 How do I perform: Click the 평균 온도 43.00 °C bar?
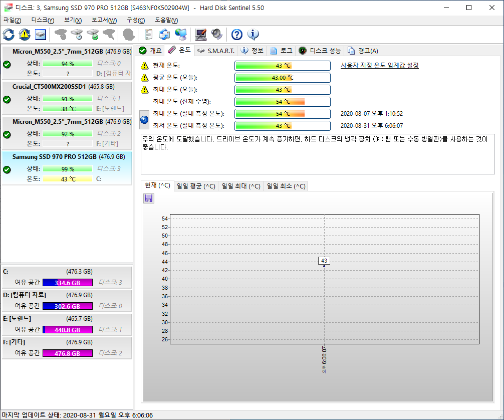(283, 78)
